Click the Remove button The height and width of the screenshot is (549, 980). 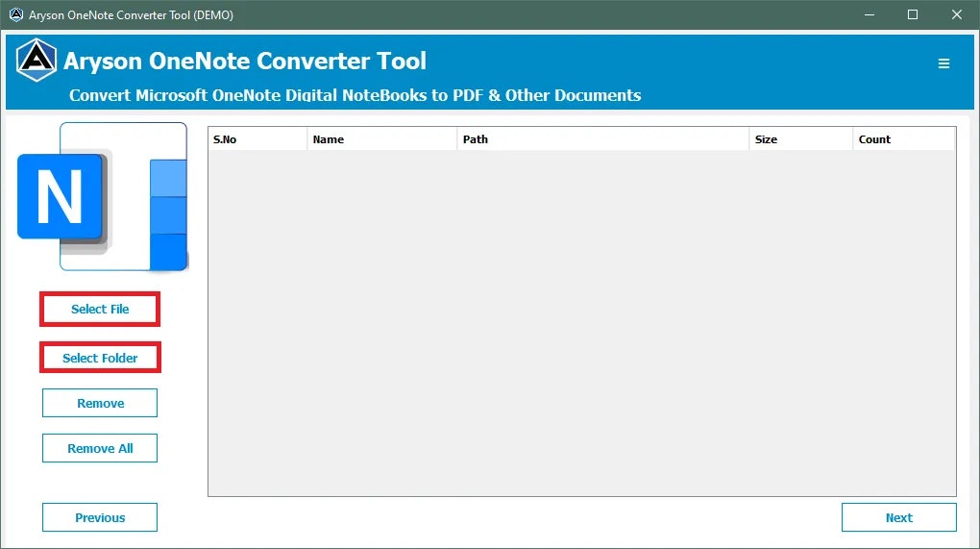(100, 403)
